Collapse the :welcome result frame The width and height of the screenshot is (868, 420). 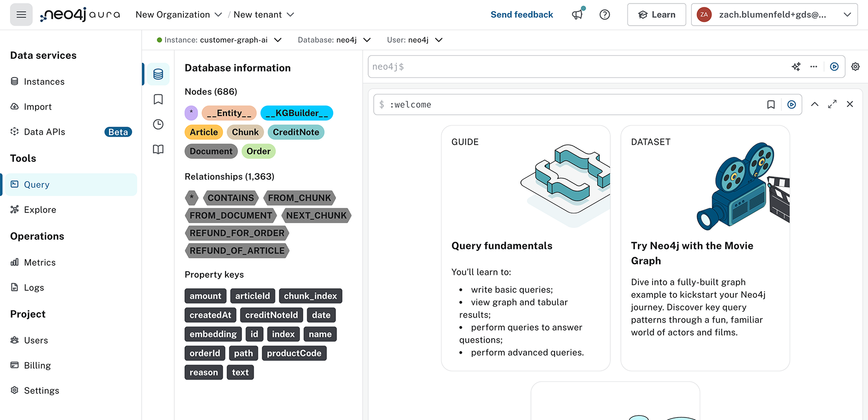(815, 104)
